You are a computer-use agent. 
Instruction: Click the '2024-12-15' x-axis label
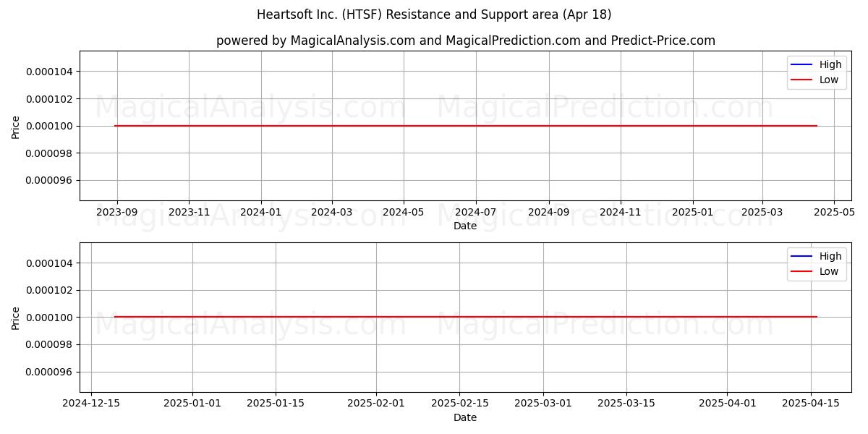pos(90,405)
